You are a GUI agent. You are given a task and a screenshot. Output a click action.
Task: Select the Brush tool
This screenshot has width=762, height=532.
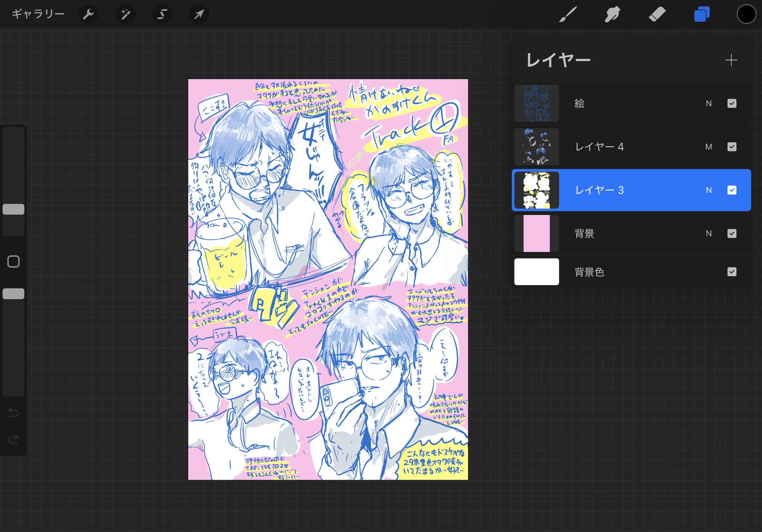coord(568,14)
